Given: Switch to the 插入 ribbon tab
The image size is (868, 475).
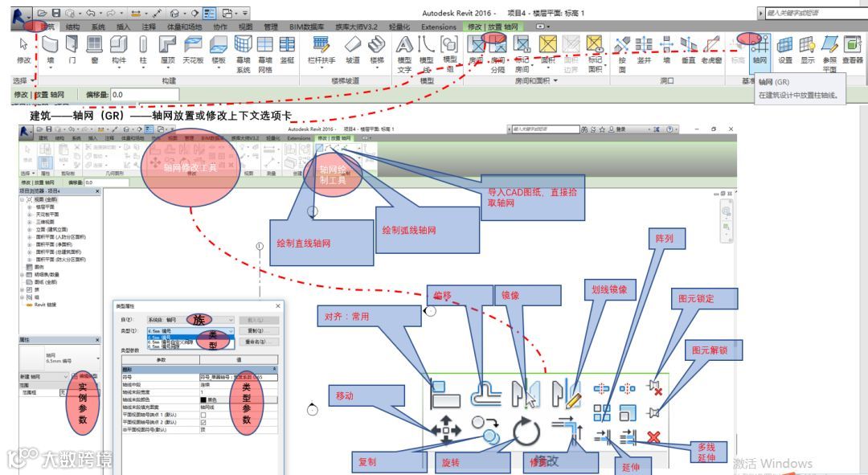Looking at the screenshot, I should click(x=123, y=27).
